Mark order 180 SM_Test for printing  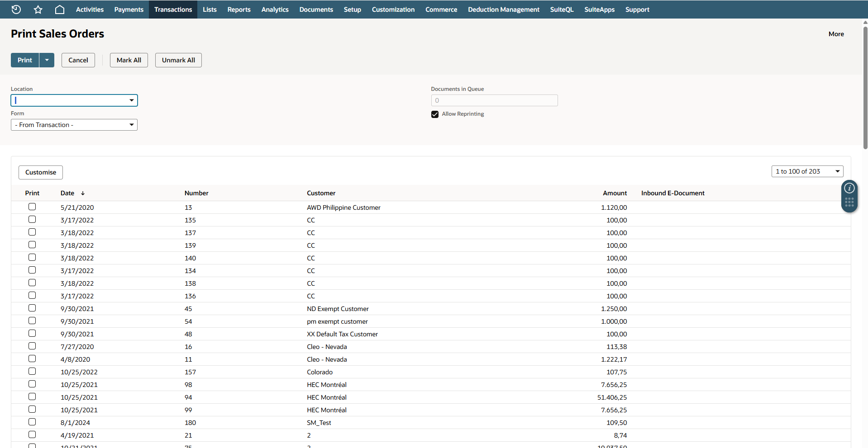[x=32, y=422]
